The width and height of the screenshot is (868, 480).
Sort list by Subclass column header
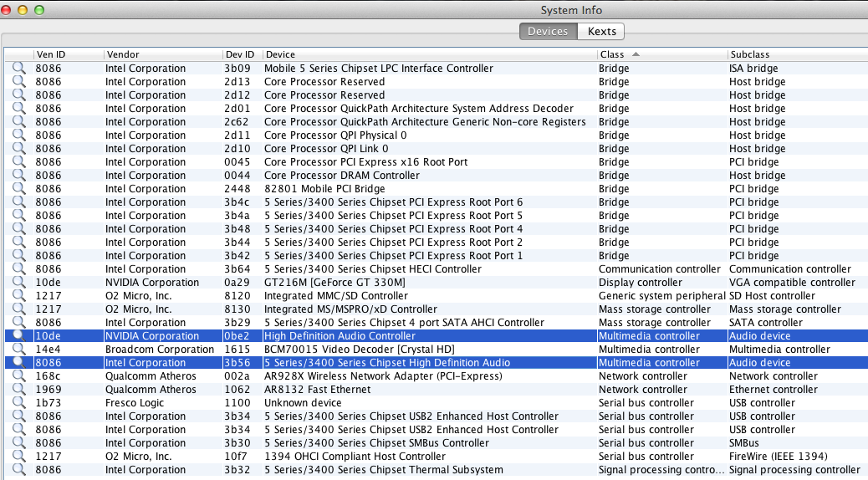(794, 54)
